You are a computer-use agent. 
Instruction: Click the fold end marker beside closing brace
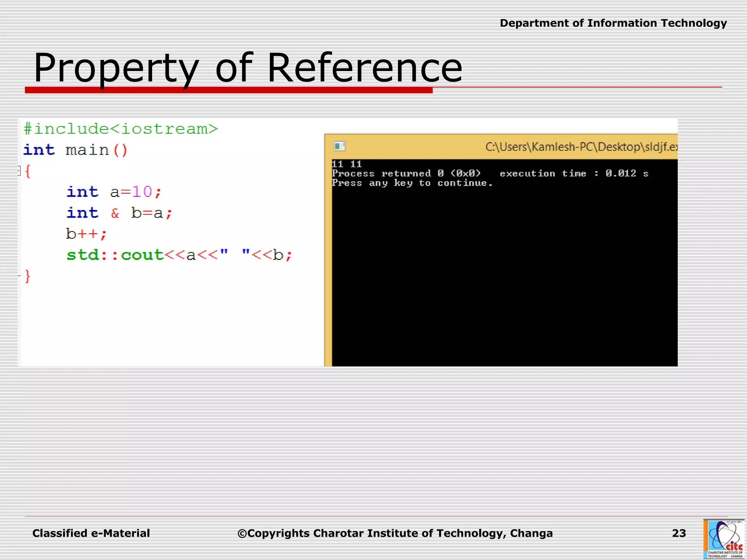tap(20, 276)
